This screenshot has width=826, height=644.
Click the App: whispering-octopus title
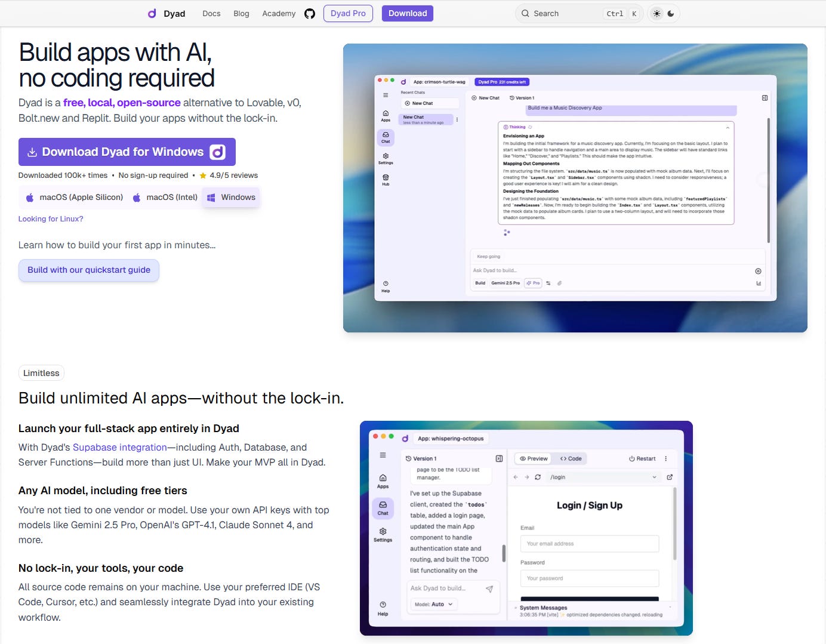[451, 439]
